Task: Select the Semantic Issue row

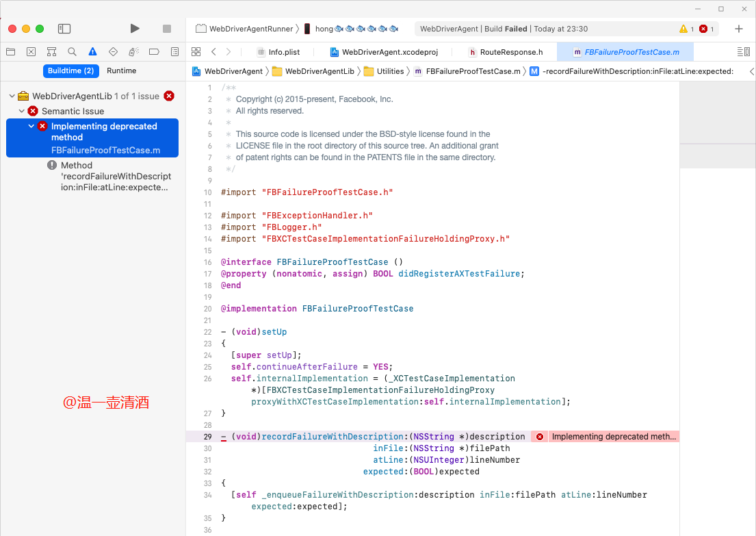Action: 92,111
